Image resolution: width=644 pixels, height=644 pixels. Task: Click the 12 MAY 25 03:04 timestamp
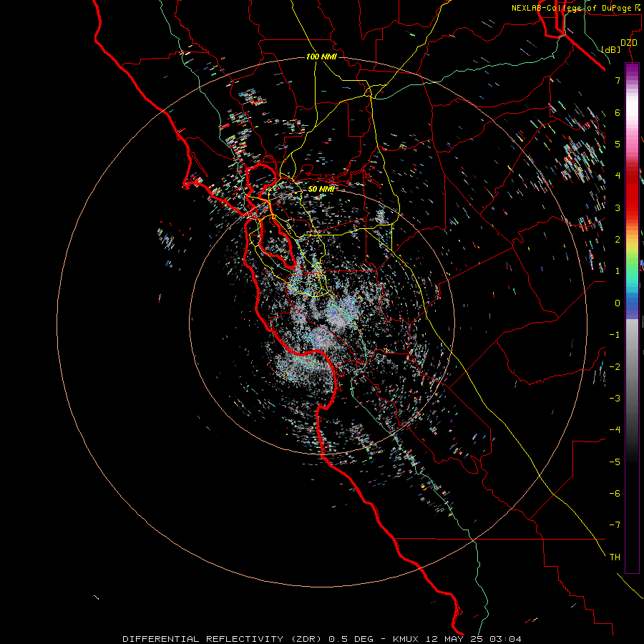click(474, 639)
